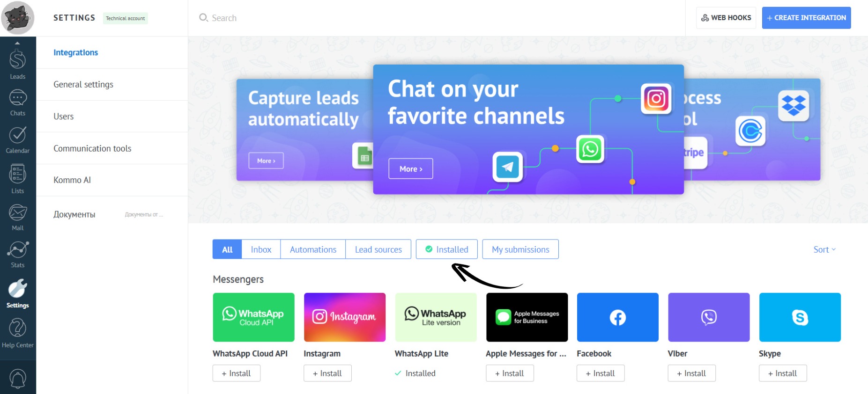Screen dimensions: 868x394
Task: Open Help Center in the sidebar
Action: point(17,333)
